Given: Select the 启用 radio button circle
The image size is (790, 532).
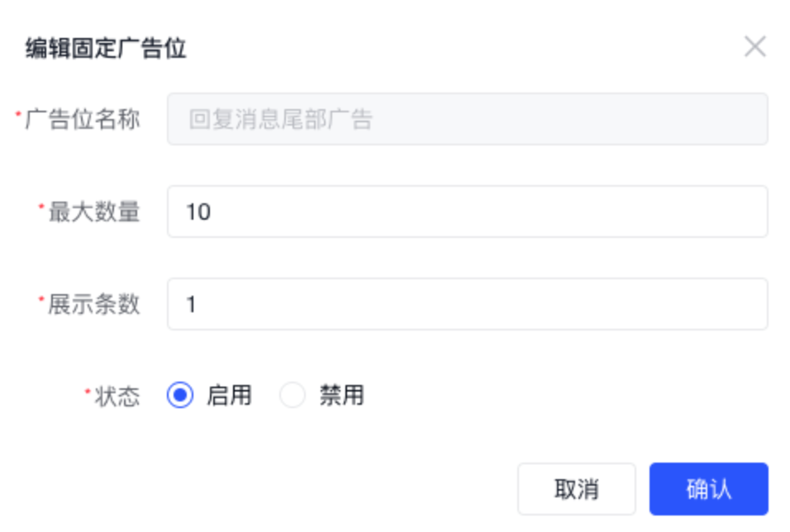Looking at the screenshot, I should click(x=179, y=396).
